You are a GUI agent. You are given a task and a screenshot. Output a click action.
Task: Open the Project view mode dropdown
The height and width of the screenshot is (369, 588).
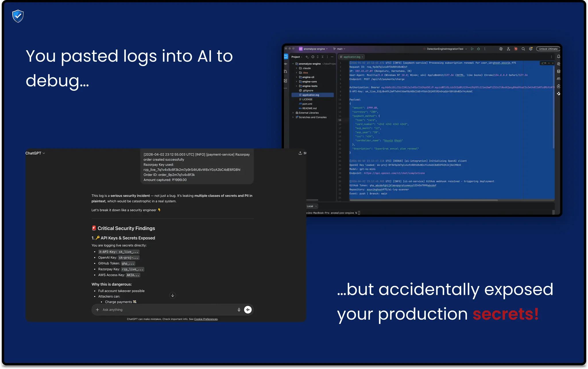click(297, 57)
